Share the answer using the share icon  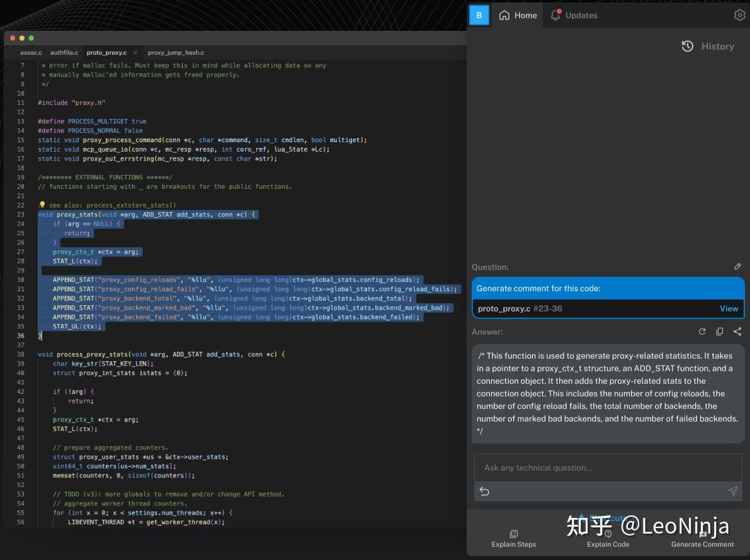[x=737, y=332]
